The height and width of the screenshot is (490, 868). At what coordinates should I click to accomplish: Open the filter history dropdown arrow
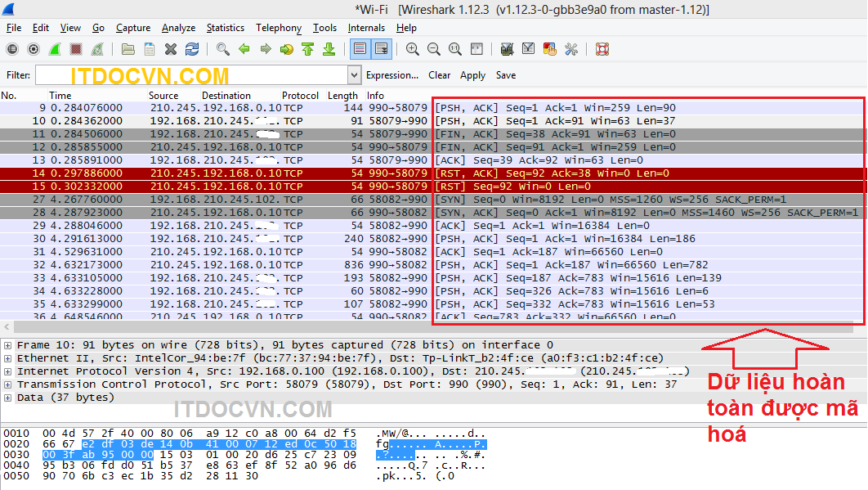pos(354,75)
